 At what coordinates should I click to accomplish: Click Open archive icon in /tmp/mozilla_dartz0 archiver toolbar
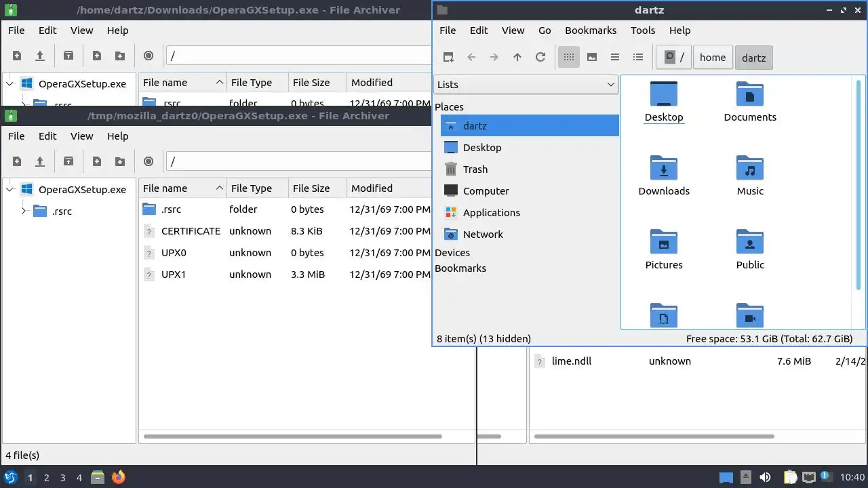point(40,161)
